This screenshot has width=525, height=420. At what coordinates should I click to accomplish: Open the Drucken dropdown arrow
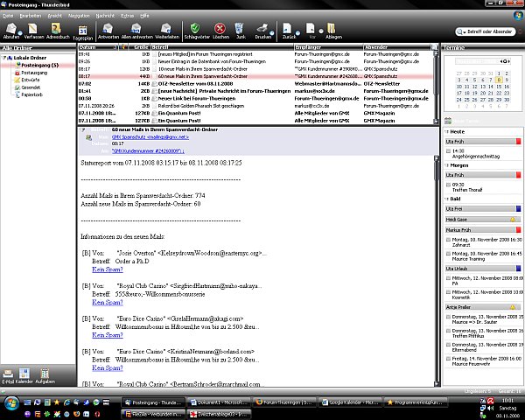click(x=271, y=33)
